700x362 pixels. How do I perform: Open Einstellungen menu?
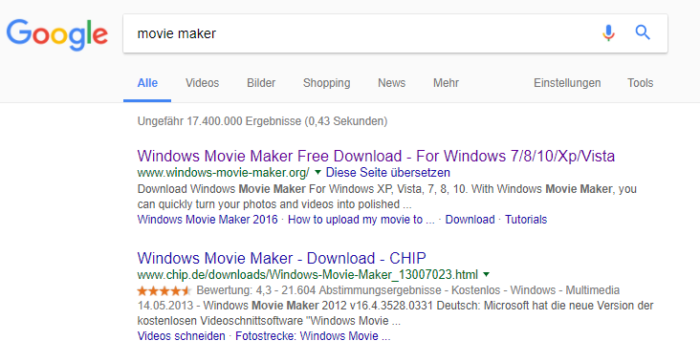tap(567, 83)
